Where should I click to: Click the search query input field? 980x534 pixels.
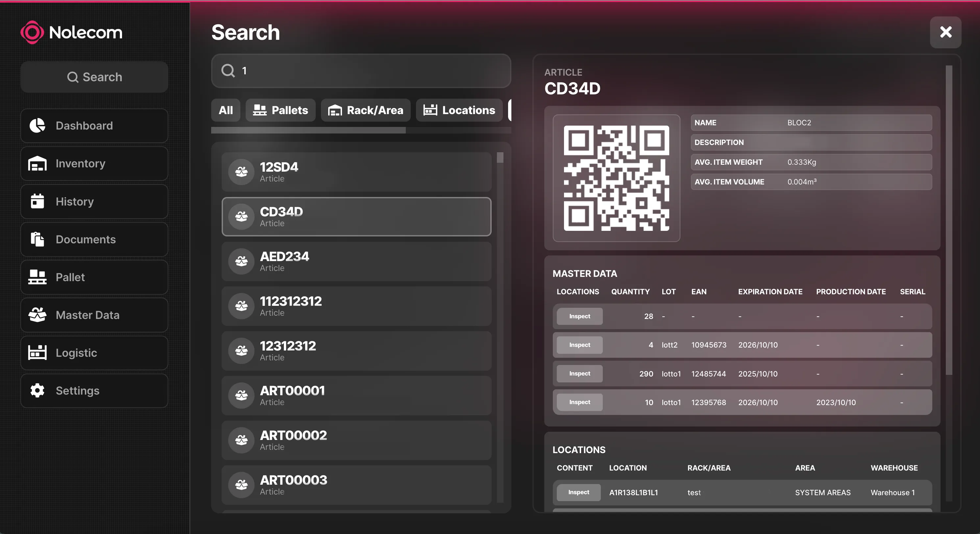(x=361, y=71)
